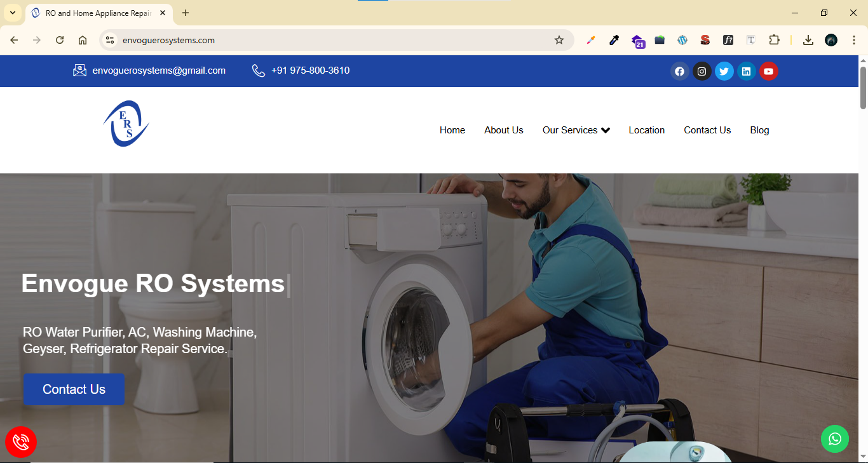
Task: Open the Chrome profile avatar
Action: (831, 40)
